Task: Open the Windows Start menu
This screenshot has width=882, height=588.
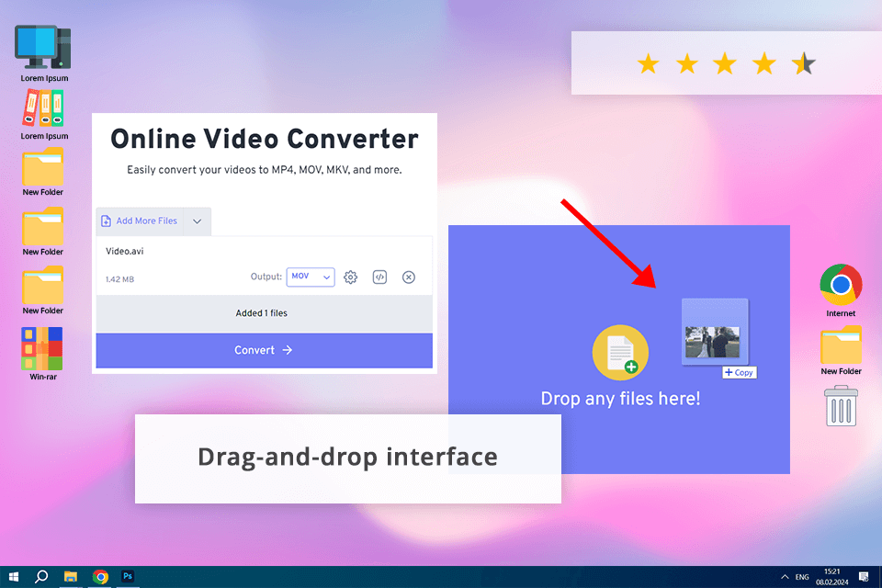Action: (x=14, y=577)
